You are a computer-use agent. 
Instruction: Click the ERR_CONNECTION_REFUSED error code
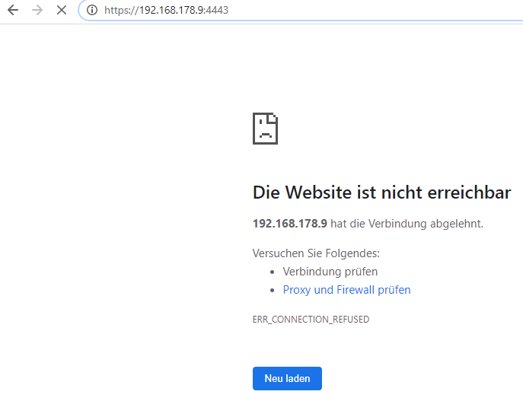pyautogui.click(x=311, y=320)
